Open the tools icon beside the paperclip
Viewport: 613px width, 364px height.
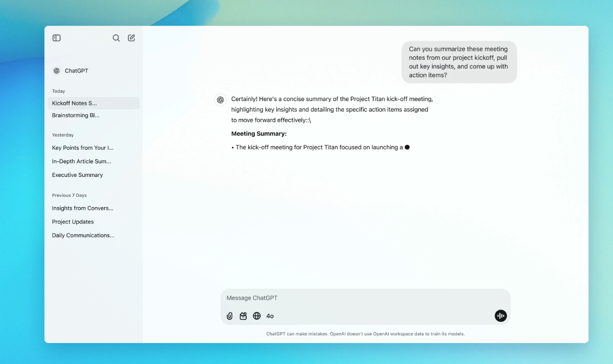click(243, 316)
